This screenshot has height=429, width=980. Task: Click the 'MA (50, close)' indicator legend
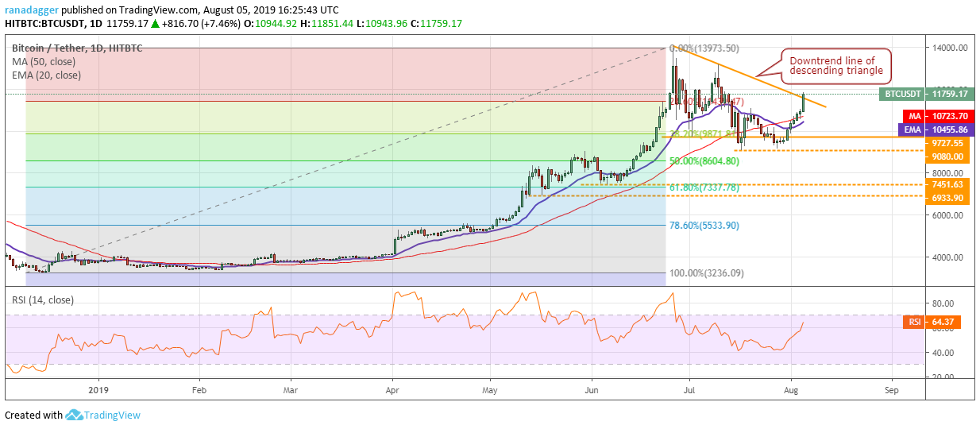click(x=44, y=61)
